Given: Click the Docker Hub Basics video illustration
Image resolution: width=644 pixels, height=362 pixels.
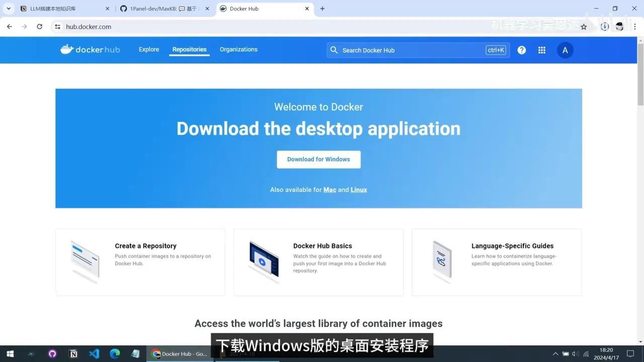Looking at the screenshot, I should (264, 262).
